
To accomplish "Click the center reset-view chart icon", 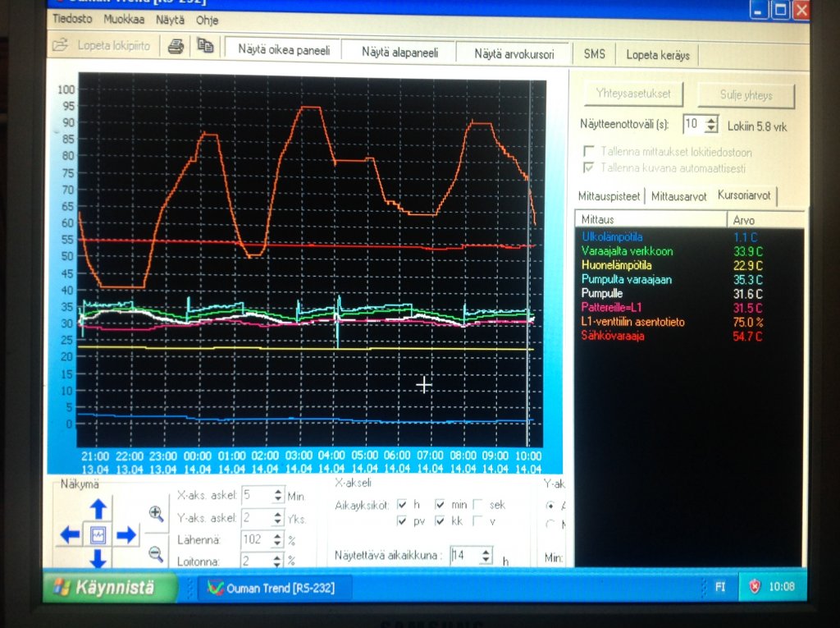I will (98, 535).
